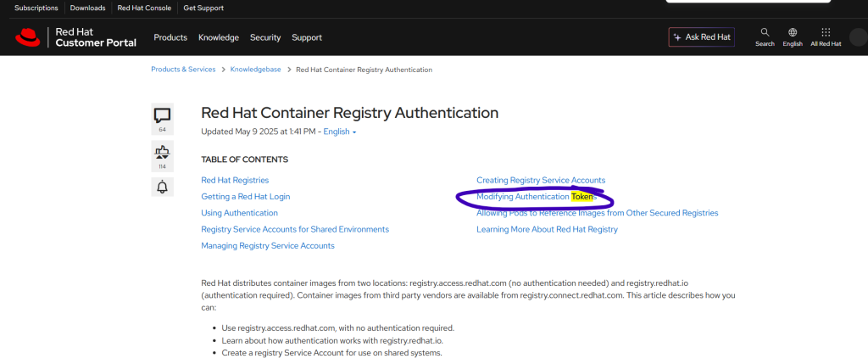The image size is (868, 364).
Task: Jump to Creating Registry Service Accounts section
Action: (541, 180)
